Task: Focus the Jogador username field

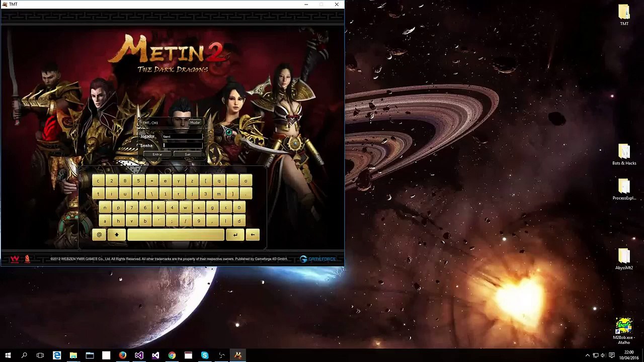Action: pyautogui.click(x=182, y=136)
